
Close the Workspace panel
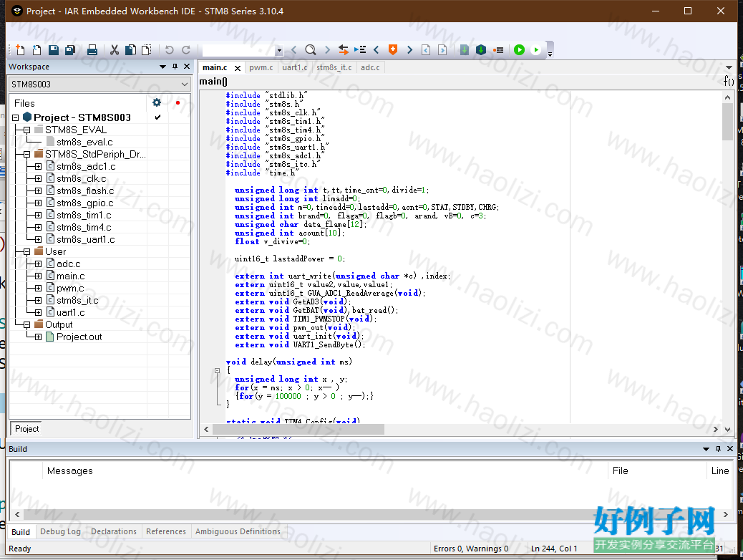pyautogui.click(x=187, y=67)
